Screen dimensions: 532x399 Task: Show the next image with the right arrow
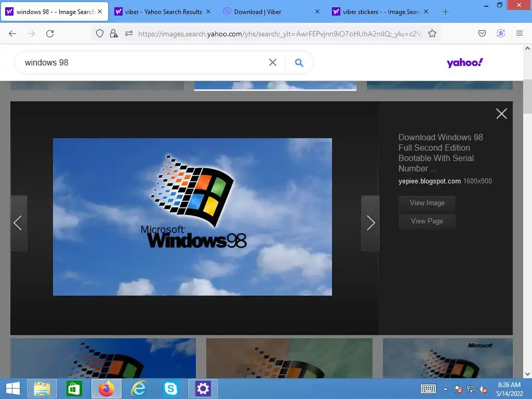click(x=370, y=223)
